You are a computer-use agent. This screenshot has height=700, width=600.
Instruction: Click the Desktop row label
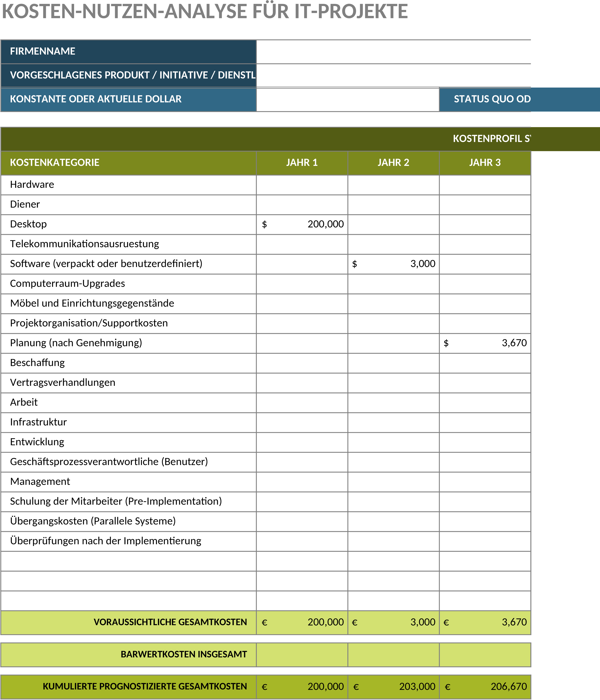(28, 224)
